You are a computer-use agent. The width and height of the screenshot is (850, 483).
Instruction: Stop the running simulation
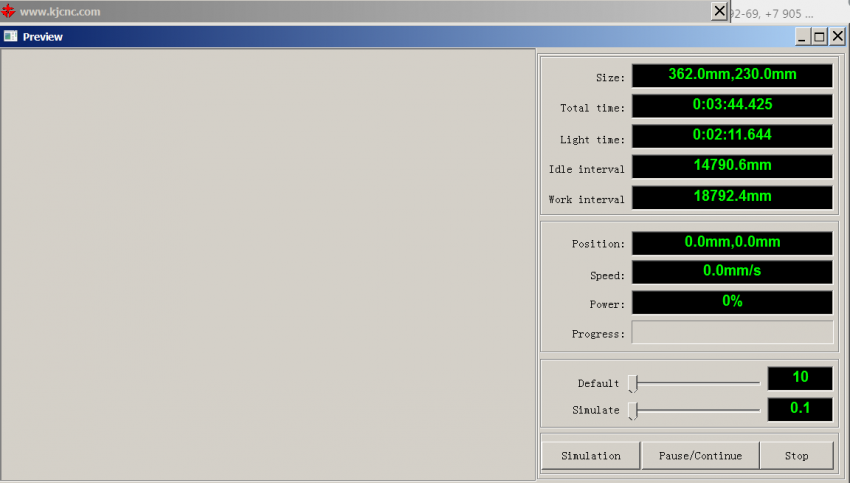coord(796,456)
